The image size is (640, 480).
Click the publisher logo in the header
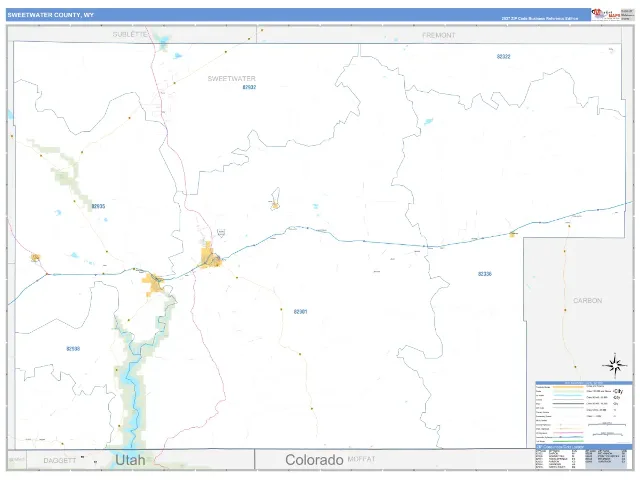[x=606, y=14]
